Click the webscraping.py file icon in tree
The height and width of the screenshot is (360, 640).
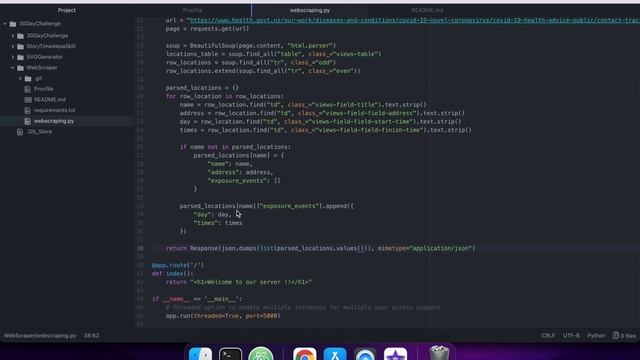pyautogui.click(x=28, y=121)
